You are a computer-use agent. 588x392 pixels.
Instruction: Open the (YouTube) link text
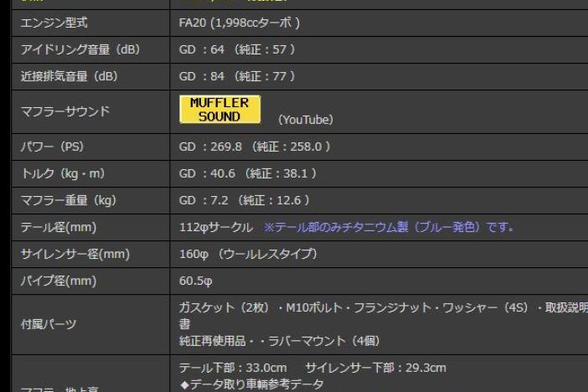tap(305, 120)
